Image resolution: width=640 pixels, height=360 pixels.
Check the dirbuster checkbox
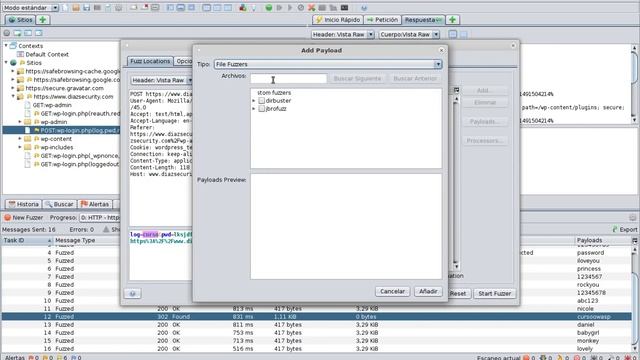pos(262,100)
